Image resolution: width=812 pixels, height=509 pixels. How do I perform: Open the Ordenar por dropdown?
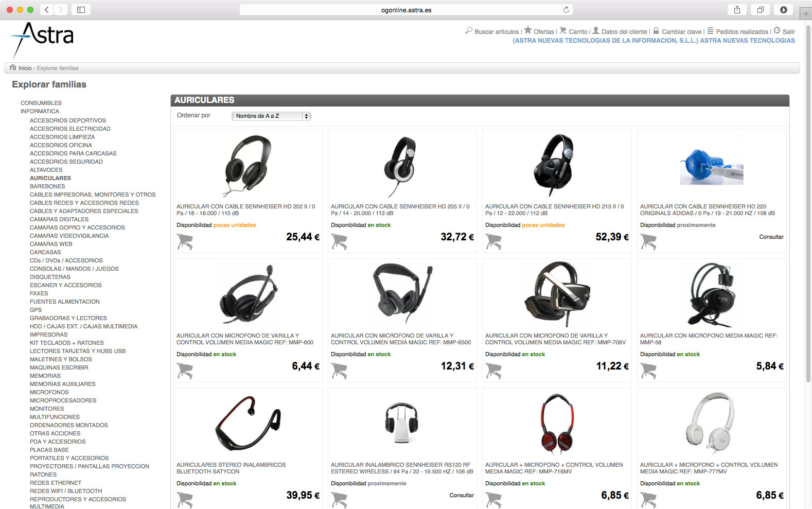[x=271, y=116]
